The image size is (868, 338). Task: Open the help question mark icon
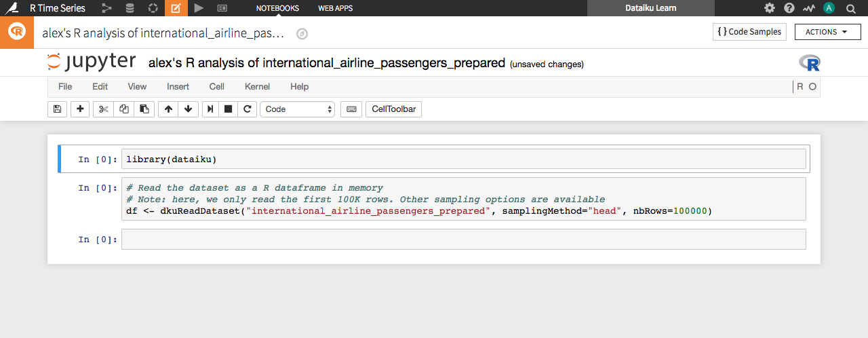point(789,8)
